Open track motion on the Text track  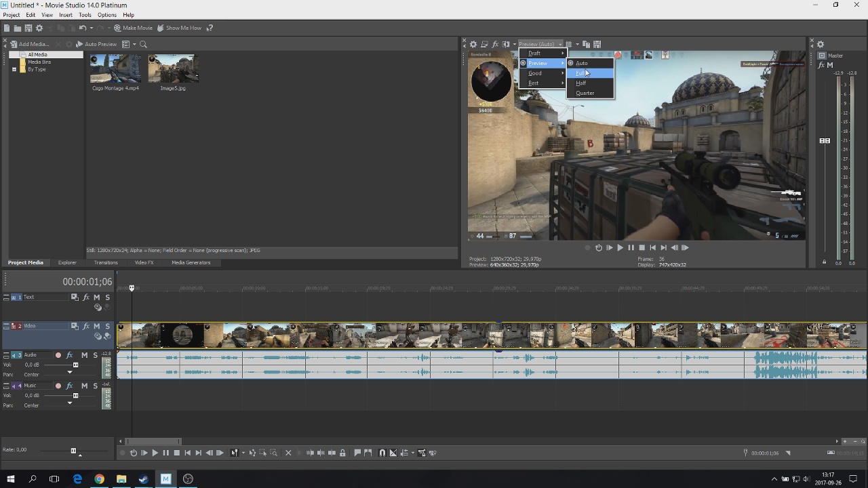[75, 298]
